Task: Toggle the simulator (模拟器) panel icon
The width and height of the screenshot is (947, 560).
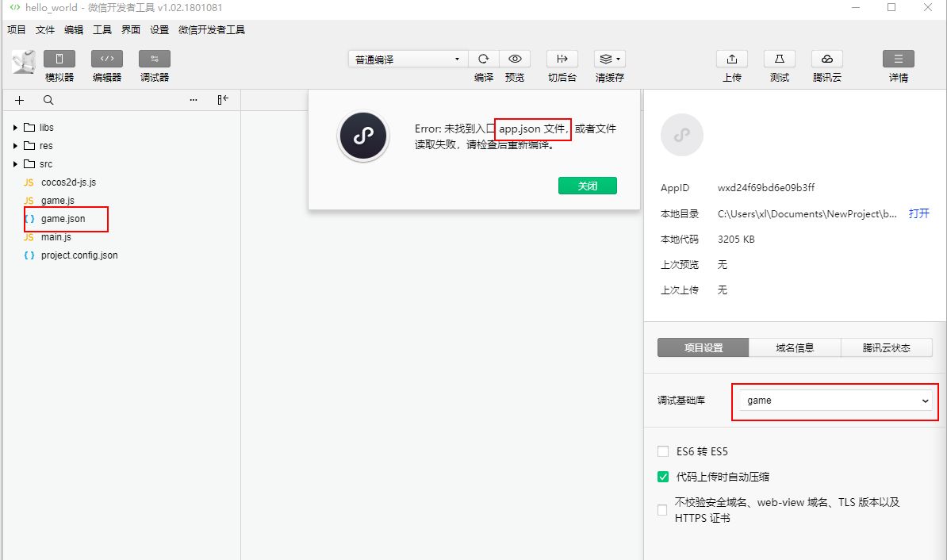Action: 59,59
